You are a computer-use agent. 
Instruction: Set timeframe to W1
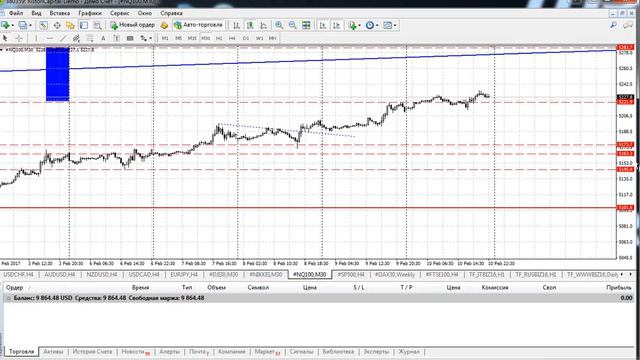click(x=259, y=38)
